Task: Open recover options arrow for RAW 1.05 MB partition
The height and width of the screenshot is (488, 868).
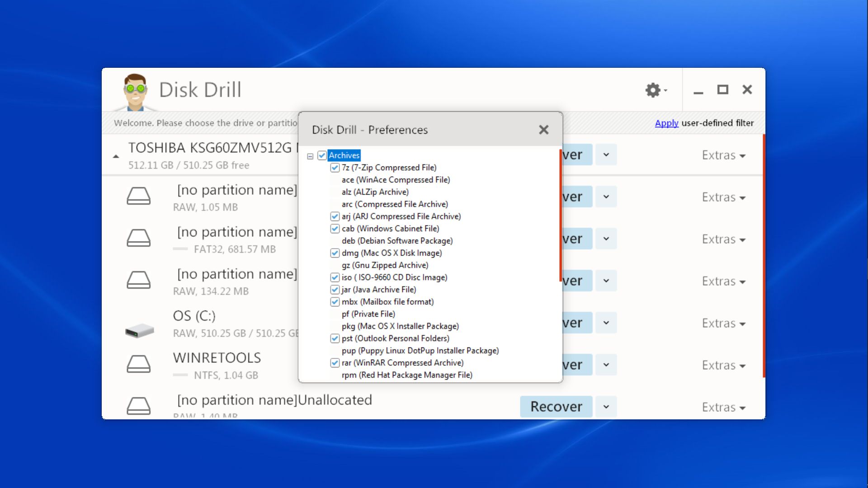Action: tap(606, 197)
